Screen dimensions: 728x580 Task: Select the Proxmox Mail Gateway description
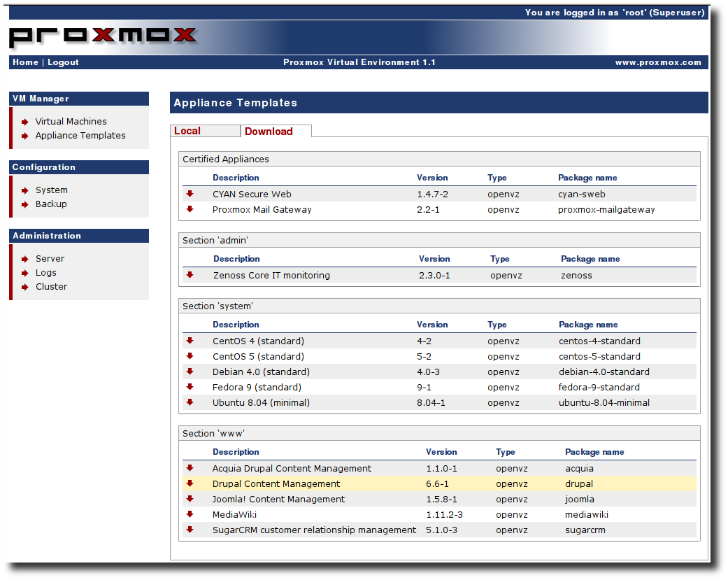262,209
